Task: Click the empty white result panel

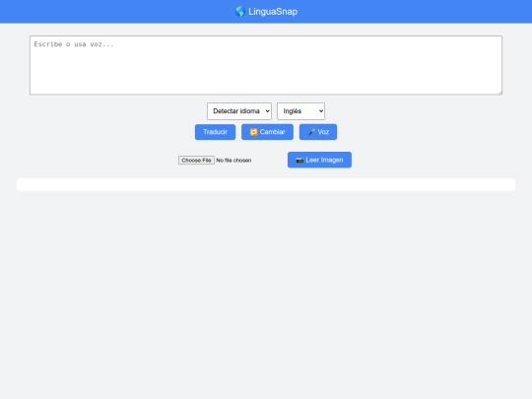Action: pyautogui.click(x=266, y=184)
